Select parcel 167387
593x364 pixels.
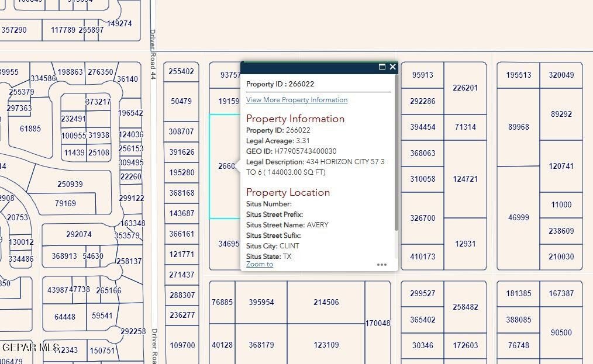[x=561, y=293]
